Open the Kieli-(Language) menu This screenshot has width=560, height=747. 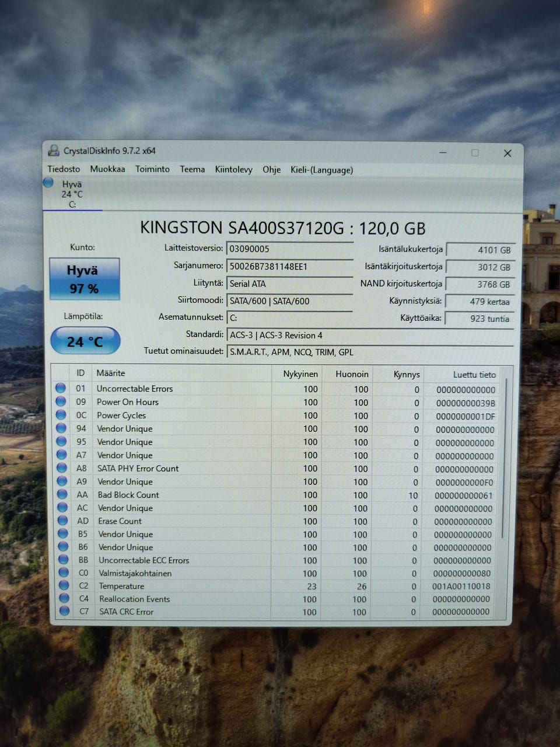322,170
